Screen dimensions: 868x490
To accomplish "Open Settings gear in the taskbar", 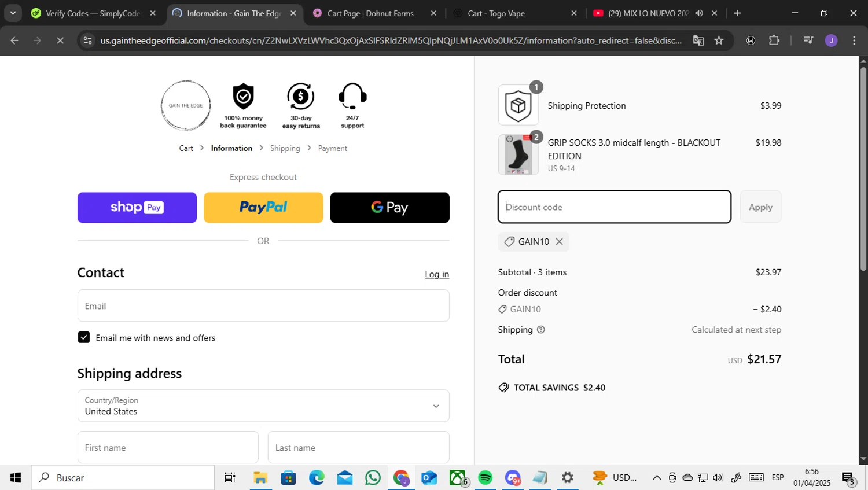I will 568,478.
